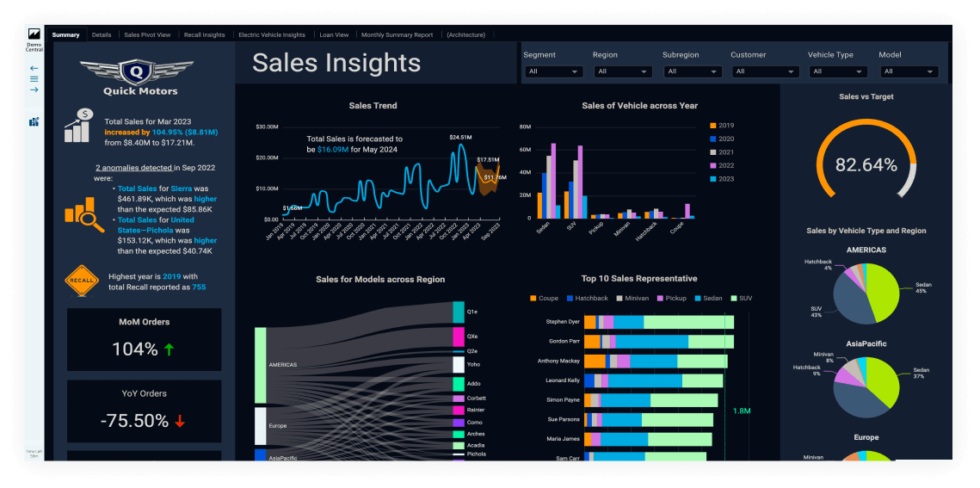The image size is (980, 488).
Task: Toggle Hatchback in sales representative legend
Action: pyautogui.click(x=586, y=299)
